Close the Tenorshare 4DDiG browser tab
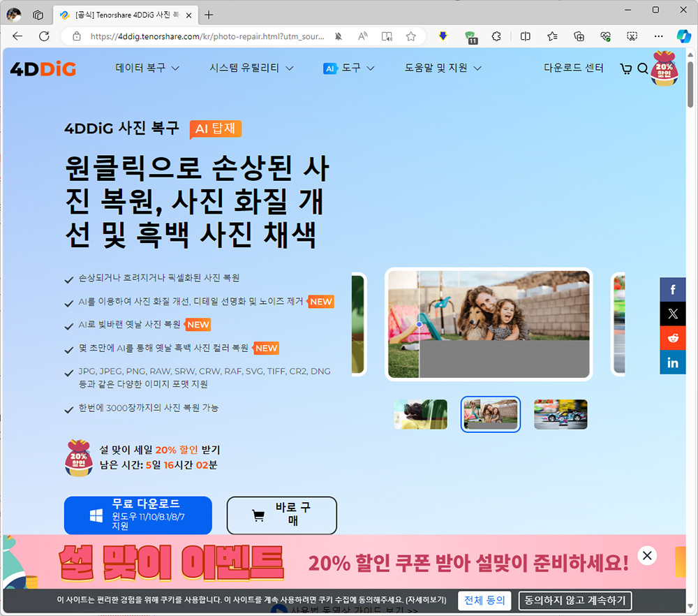This screenshot has width=698, height=616. coord(188,15)
